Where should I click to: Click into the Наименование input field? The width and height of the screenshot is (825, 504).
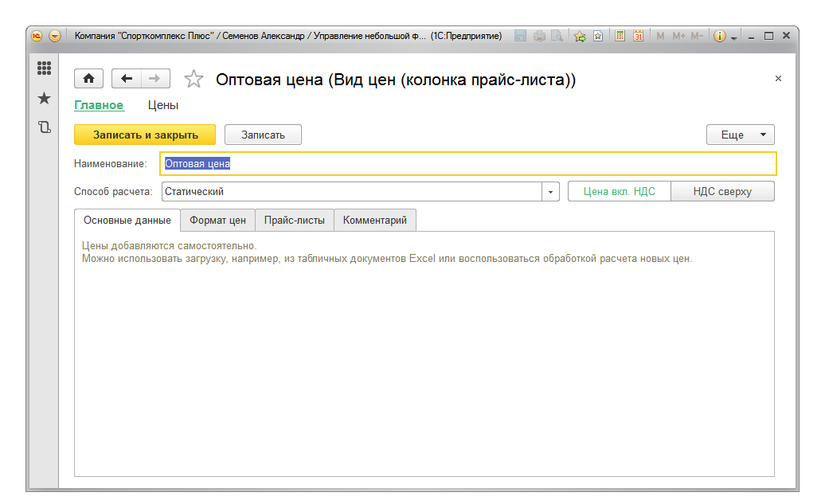click(468, 163)
